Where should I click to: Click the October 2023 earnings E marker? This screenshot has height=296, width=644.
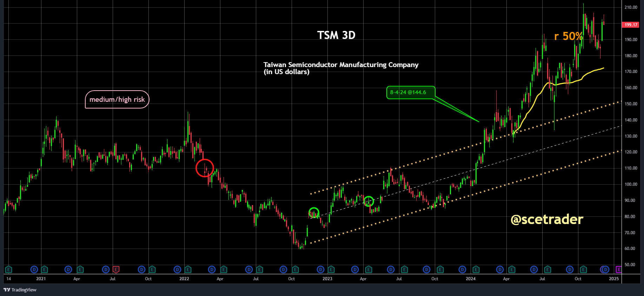pyautogui.click(x=440, y=270)
